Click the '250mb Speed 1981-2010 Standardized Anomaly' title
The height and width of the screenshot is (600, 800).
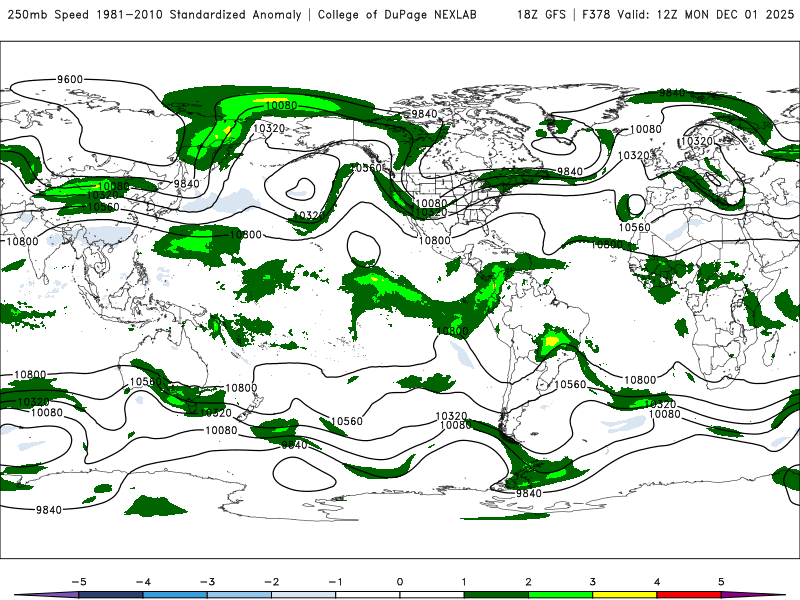[x=155, y=14]
